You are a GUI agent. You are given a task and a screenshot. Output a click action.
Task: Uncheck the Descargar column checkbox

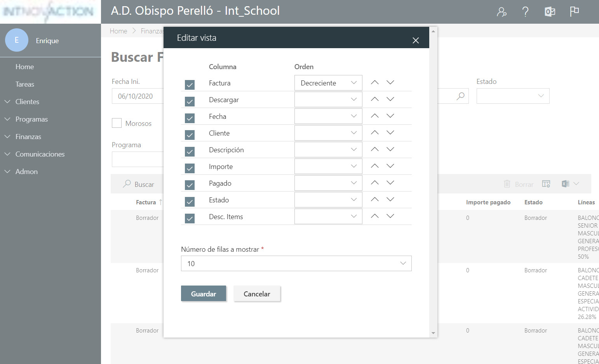click(190, 101)
